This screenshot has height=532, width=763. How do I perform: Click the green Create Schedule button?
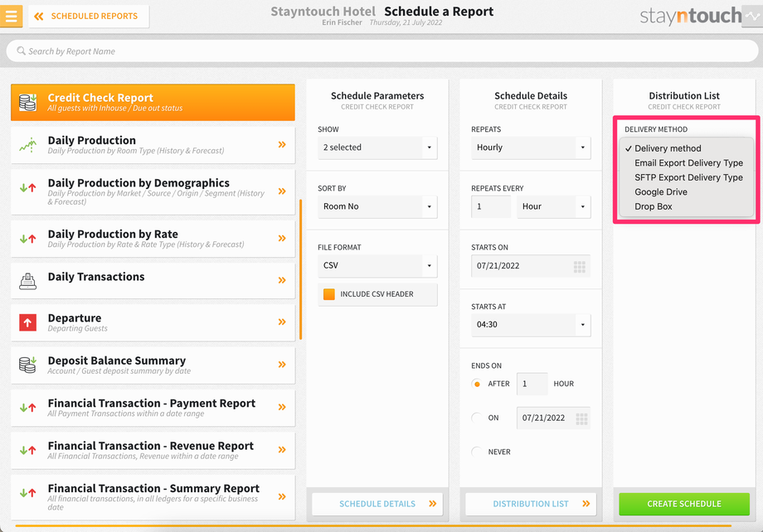tap(684, 504)
